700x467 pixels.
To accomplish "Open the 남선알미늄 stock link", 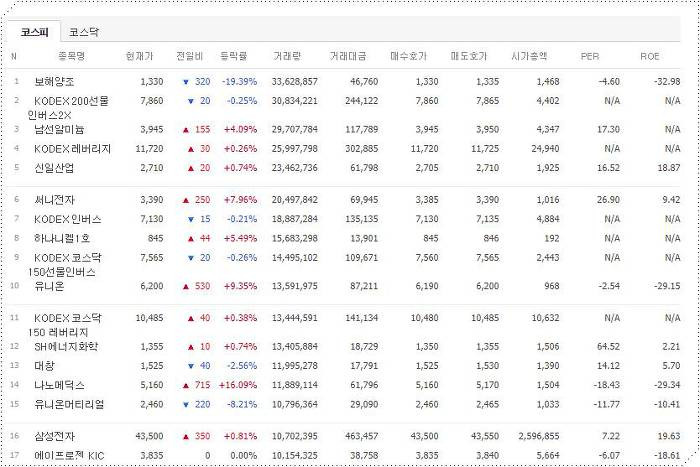I will (x=59, y=129).
